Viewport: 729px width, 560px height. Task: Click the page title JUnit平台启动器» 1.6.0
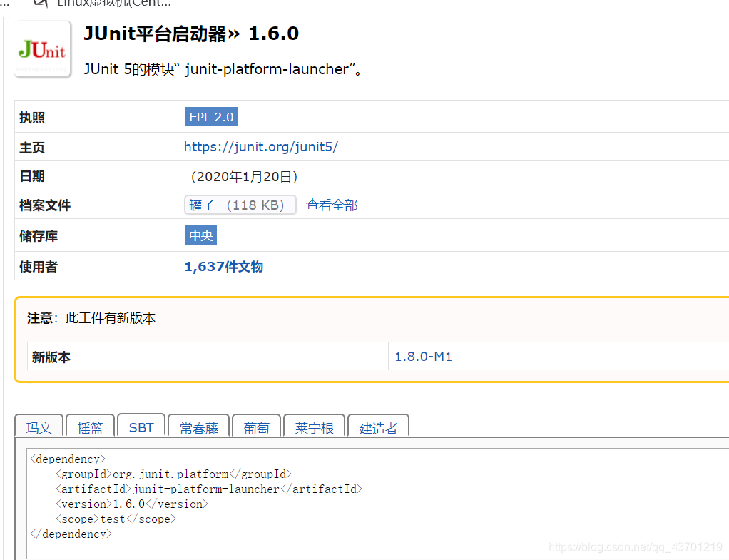(x=191, y=34)
